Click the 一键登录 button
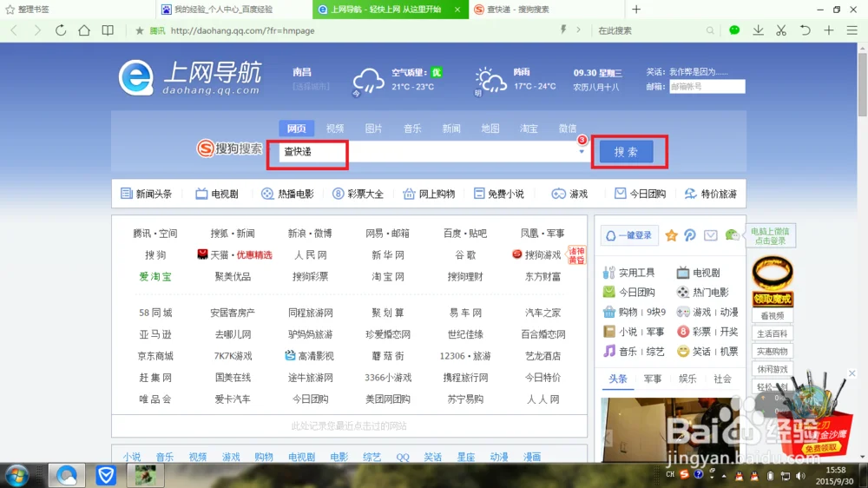868x488 pixels. point(628,235)
